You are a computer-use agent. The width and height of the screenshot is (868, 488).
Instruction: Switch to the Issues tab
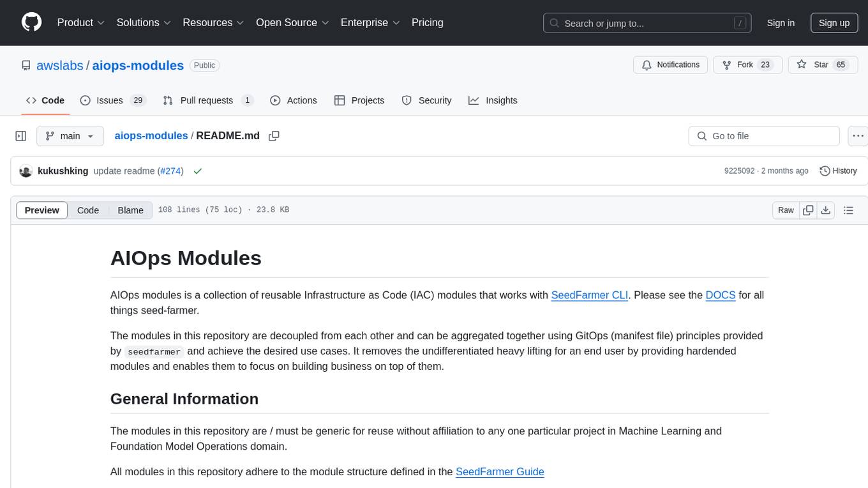[113, 100]
